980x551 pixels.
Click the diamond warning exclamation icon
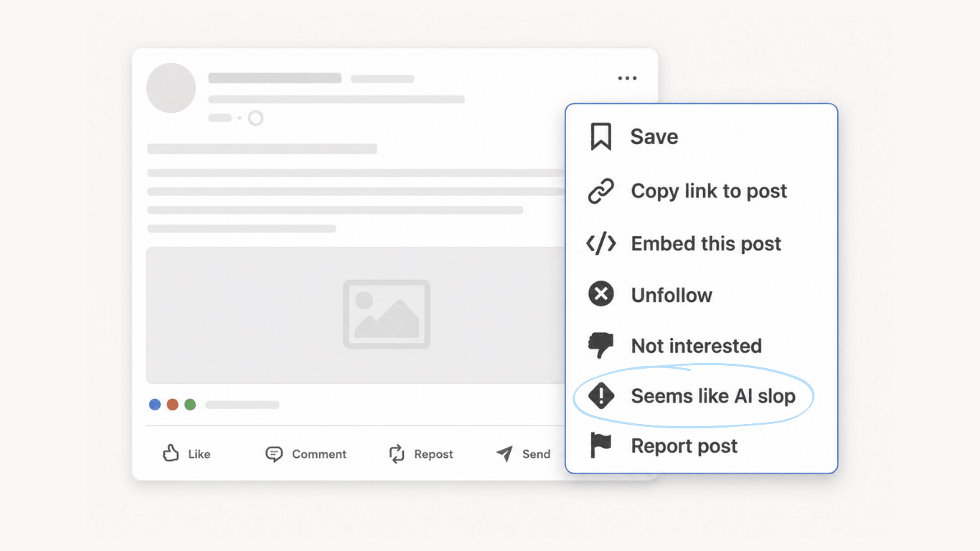(601, 395)
